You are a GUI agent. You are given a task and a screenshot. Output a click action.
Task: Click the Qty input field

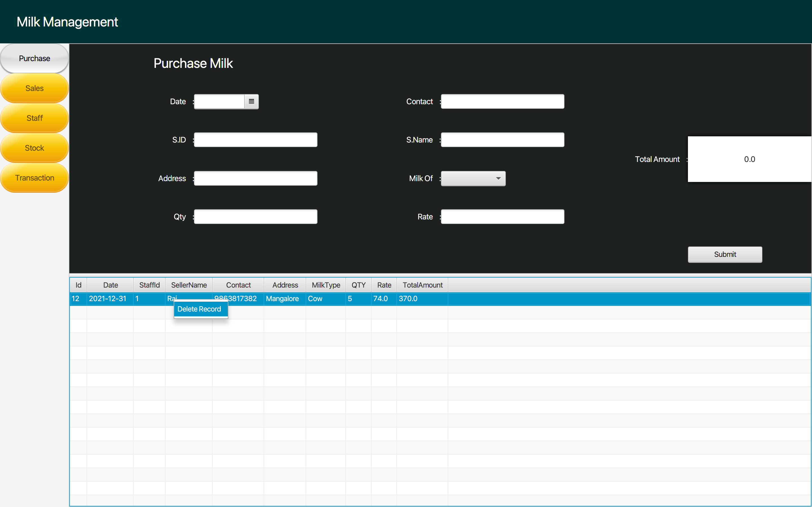pyautogui.click(x=255, y=216)
